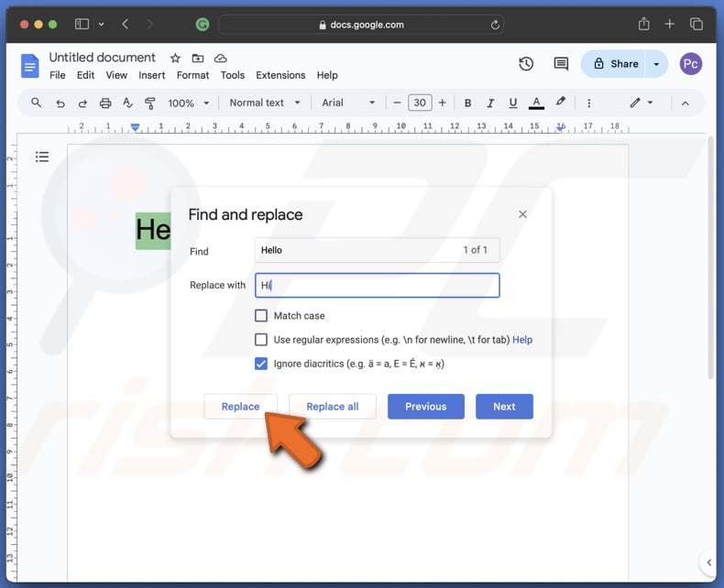Viewport: 724px width, 588px height.
Task: Print the document
Action: click(x=105, y=103)
